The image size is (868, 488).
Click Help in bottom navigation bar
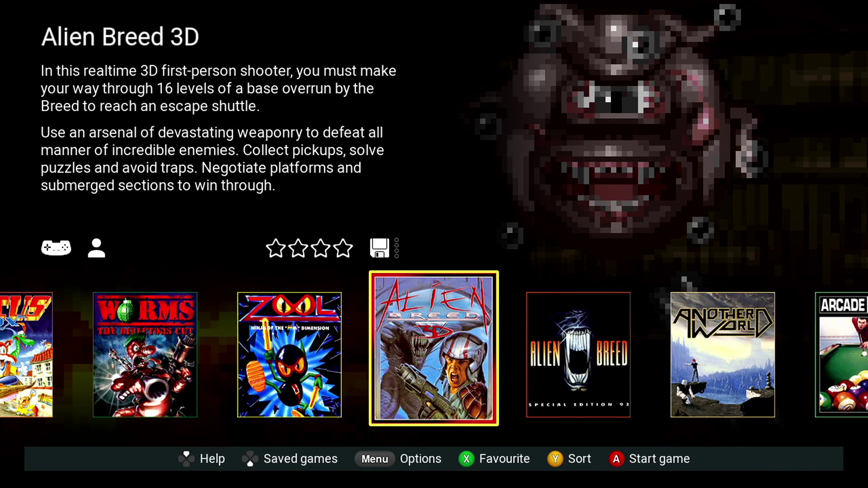pos(212,458)
